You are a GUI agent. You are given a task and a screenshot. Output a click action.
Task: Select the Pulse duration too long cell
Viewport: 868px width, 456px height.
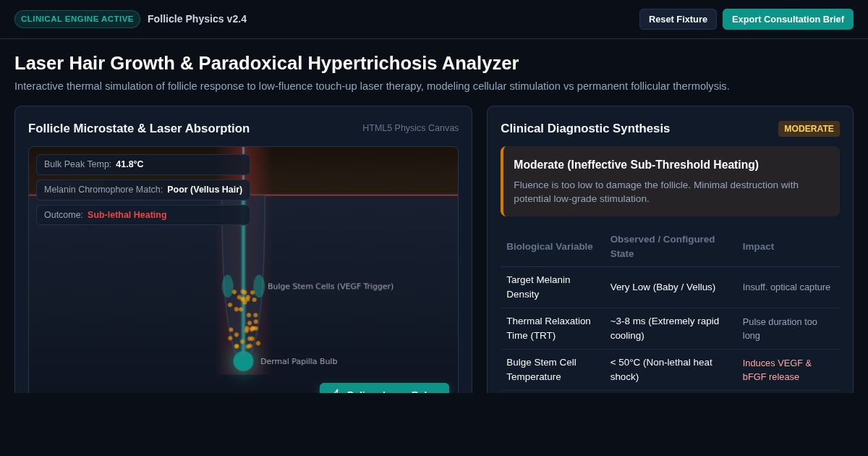(x=788, y=329)
